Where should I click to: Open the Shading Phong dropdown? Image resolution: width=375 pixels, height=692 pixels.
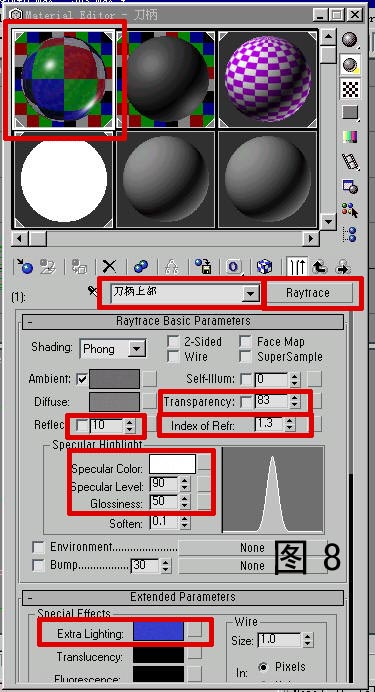112,350
